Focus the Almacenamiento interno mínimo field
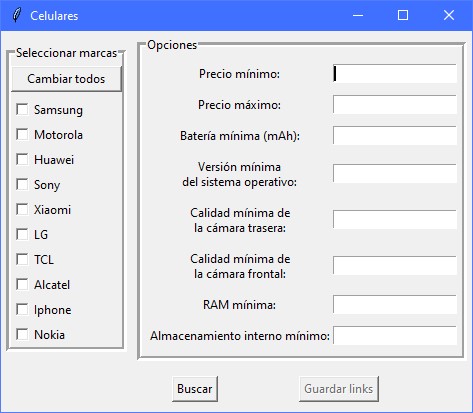The width and height of the screenshot is (473, 413). pyautogui.click(x=395, y=336)
